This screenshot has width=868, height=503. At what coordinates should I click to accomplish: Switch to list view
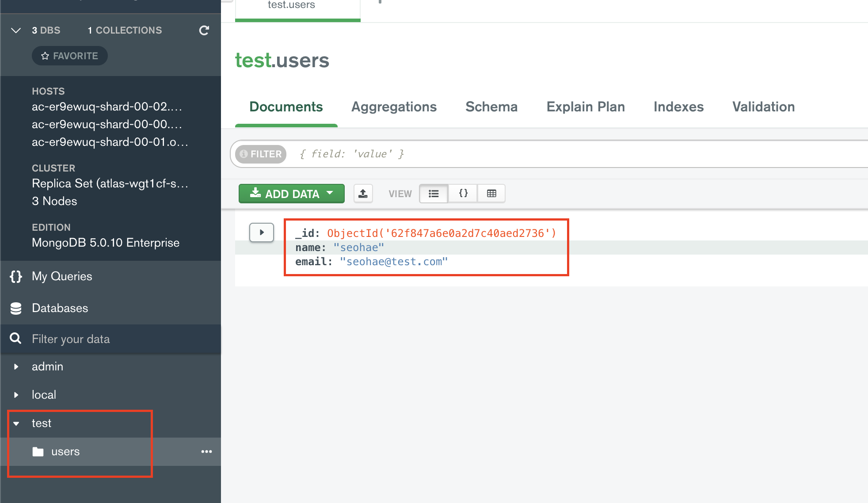click(x=434, y=194)
